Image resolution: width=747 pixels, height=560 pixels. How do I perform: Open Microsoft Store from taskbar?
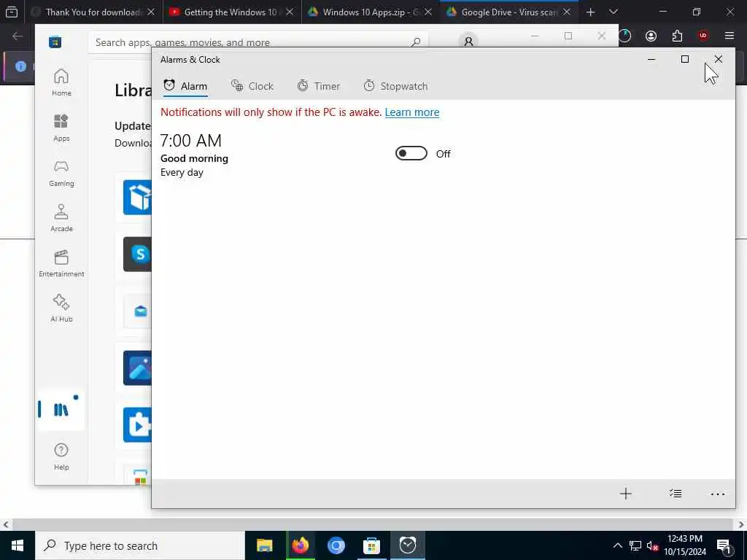tap(371, 545)
